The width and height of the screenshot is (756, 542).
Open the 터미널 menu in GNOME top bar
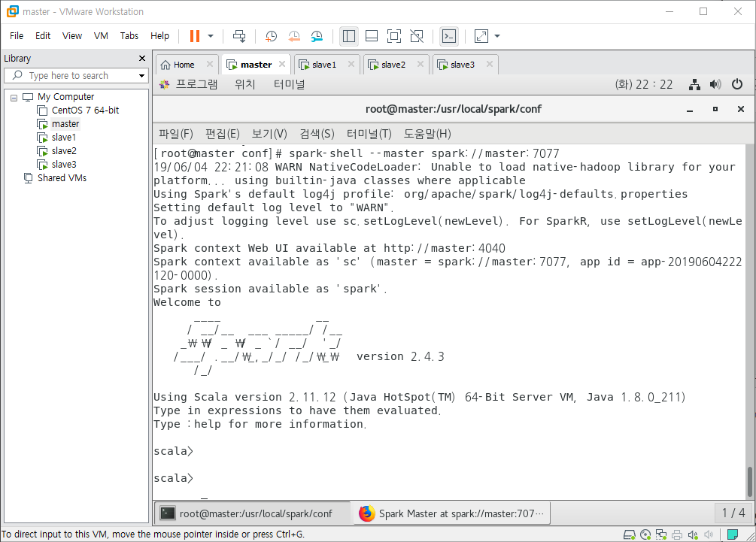click(290, 84)
